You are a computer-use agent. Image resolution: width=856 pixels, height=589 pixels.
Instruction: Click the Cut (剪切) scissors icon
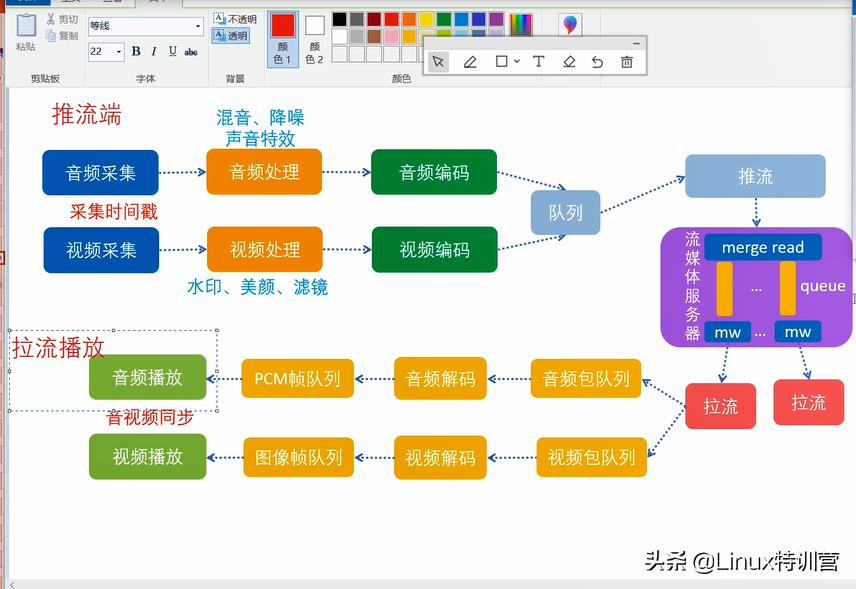click(x=62, y=17)
